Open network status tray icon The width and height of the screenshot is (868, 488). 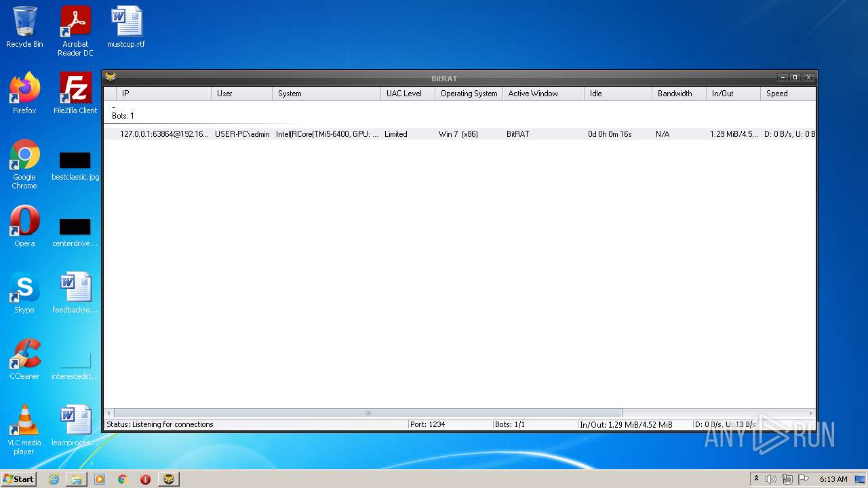pos(787,479)
